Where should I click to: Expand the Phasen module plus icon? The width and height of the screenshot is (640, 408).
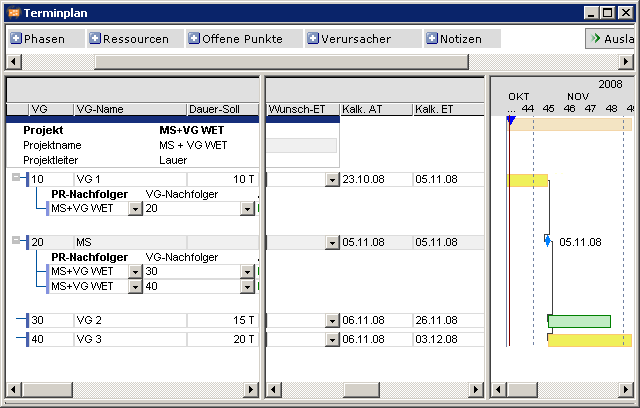point(16,38)
